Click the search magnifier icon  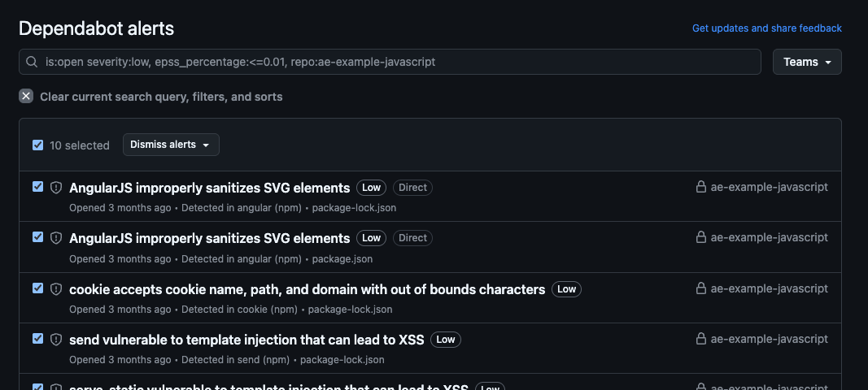[x=32, y=62]
